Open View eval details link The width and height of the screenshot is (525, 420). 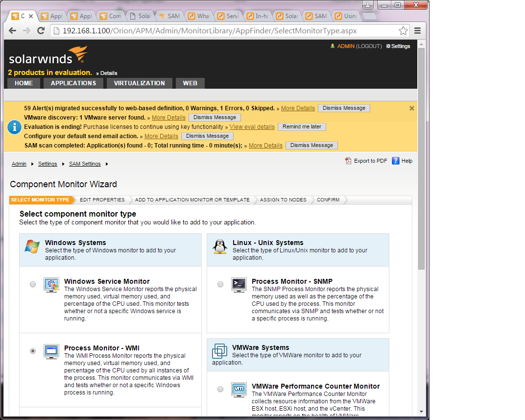pyautogui.click(x=252, y=127)
